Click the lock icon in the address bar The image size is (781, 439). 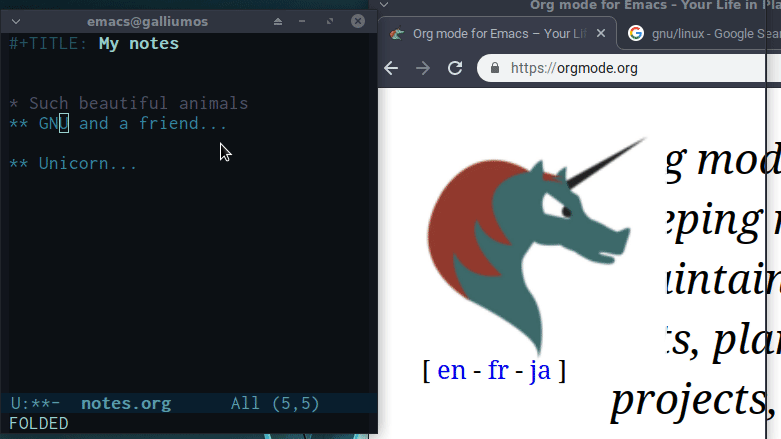[495, 68]
